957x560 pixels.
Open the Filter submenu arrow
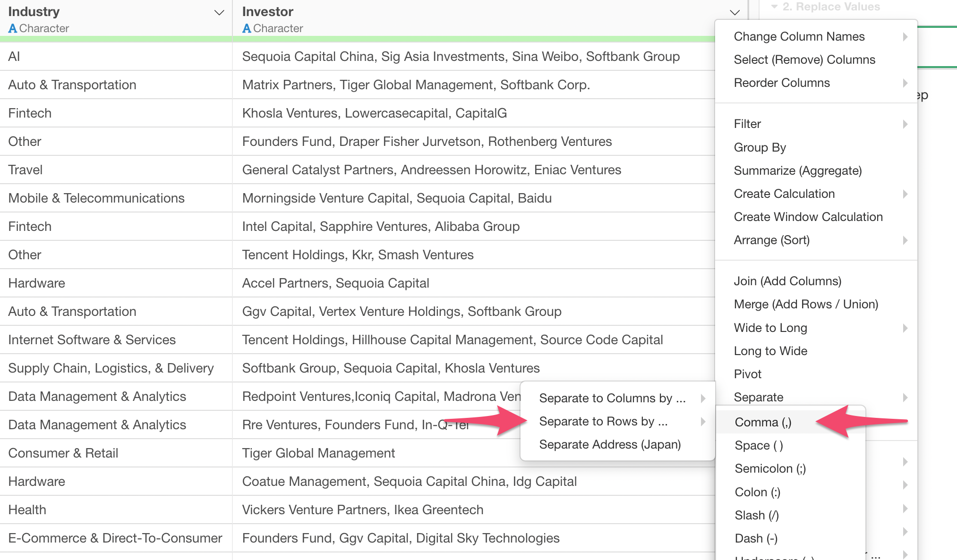pyautogui.click(x=905, y=124)
